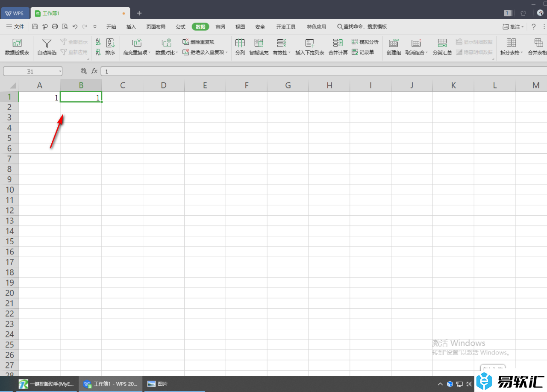
Task: Click the 创建组 create group icon
Action: (x=394, y=43)
